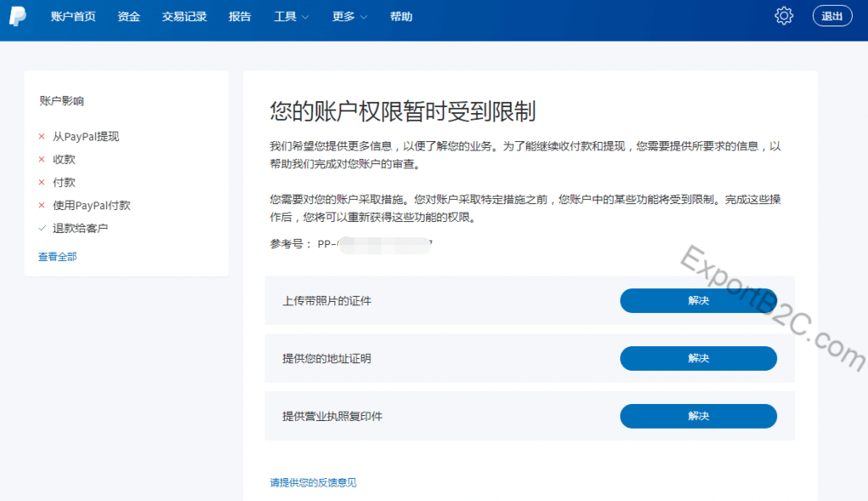
Task: Open the 帮助 menu item
Action: 401,17
